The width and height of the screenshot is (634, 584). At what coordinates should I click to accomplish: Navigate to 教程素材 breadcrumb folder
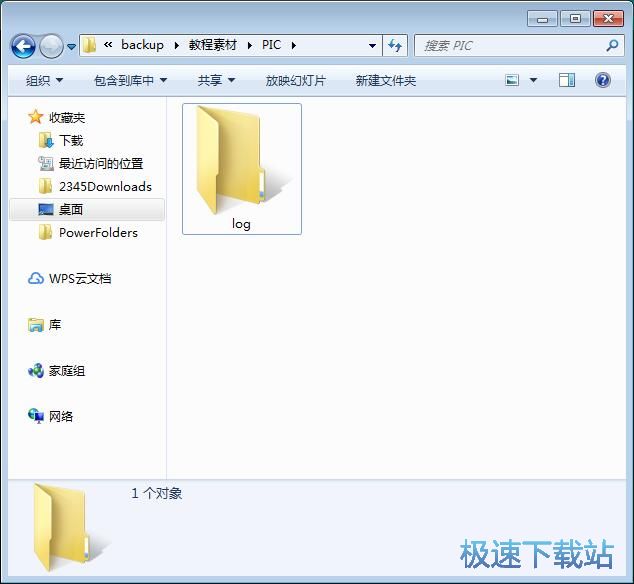[x=213, y=45]
